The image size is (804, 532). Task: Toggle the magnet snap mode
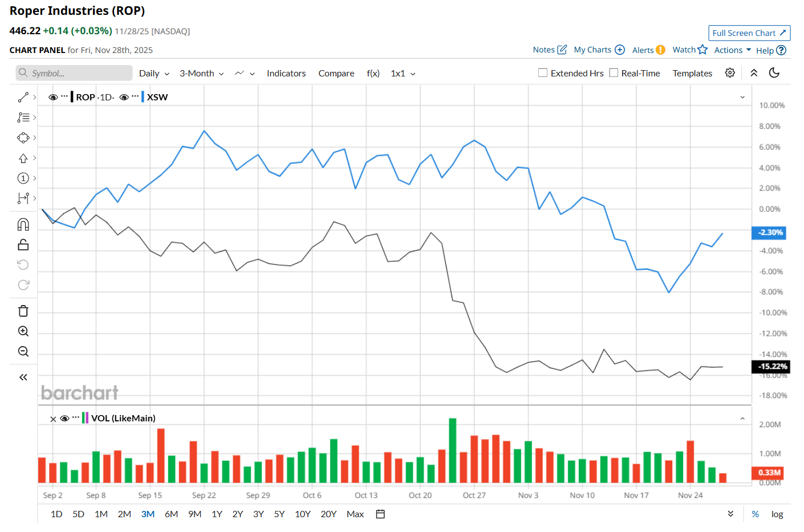pos(23,224)
